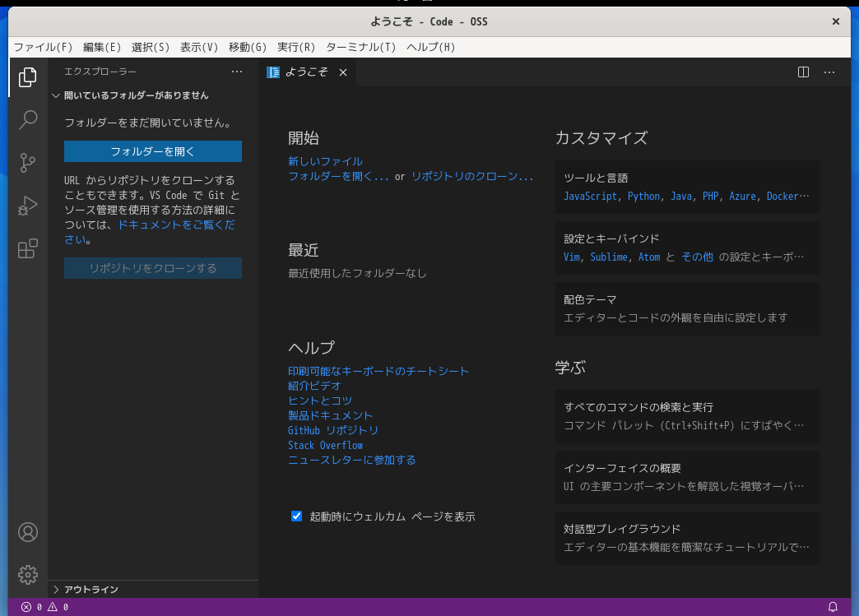
Task: Click the Sublime keybindings link
Action: [609, 257]
